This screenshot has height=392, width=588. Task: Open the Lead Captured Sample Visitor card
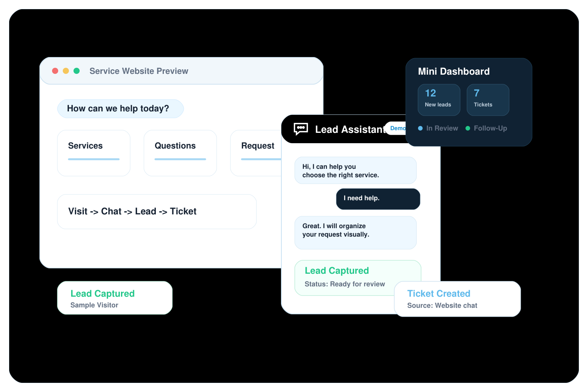[x=115, y=298]
